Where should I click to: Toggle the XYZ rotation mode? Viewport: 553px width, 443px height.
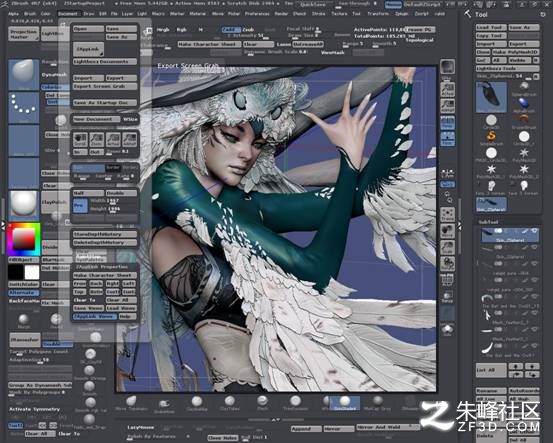pyautogui.click(x=448, y=184)
